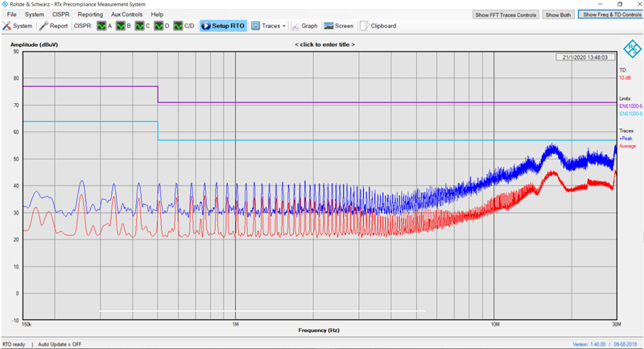This screenshot has height=349, width=644.
Task: Open the Traces dropdown in toolbar
Action: 268,26
